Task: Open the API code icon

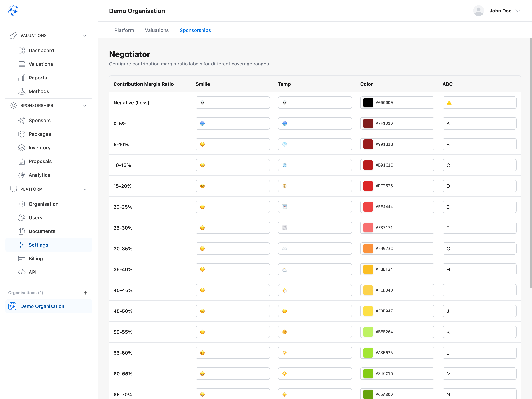Action: pos(22,272)
